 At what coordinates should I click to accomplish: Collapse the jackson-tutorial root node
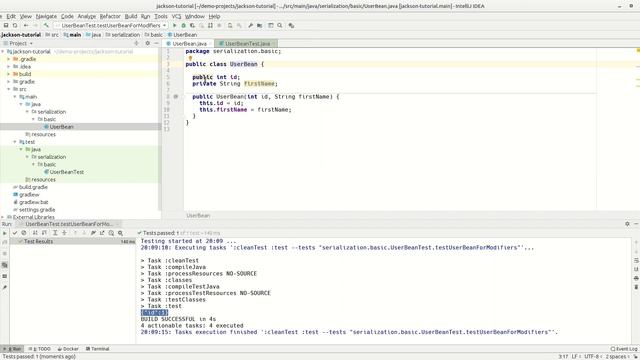3,52
